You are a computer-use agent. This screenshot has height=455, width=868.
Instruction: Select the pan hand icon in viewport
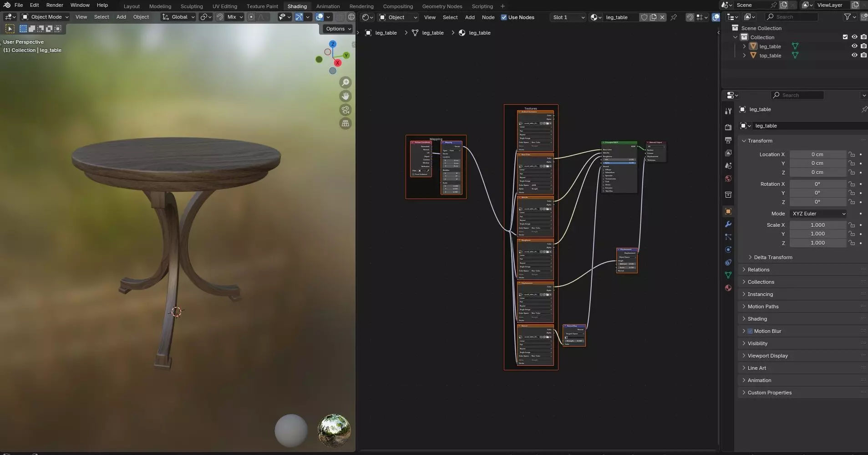pyautogui.click(x=345, y=96)
